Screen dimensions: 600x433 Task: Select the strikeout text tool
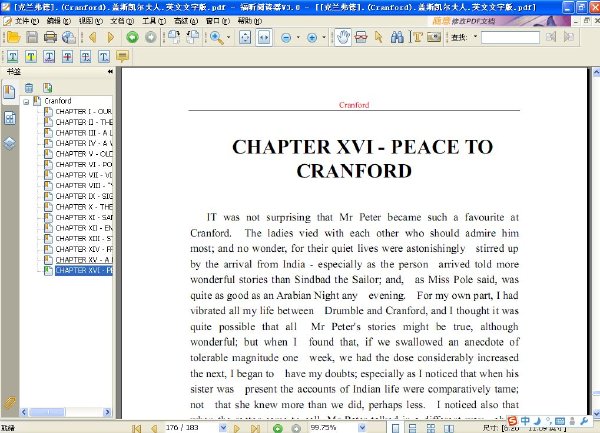point(67,57)
